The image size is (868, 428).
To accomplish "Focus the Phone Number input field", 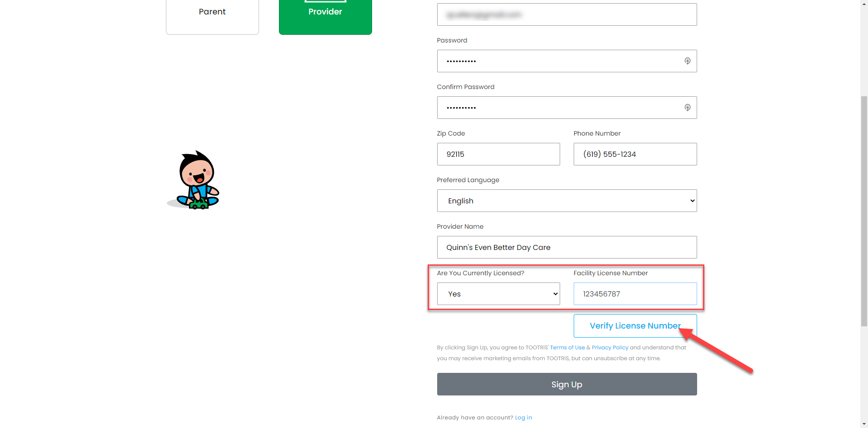I will coord(635,154).
